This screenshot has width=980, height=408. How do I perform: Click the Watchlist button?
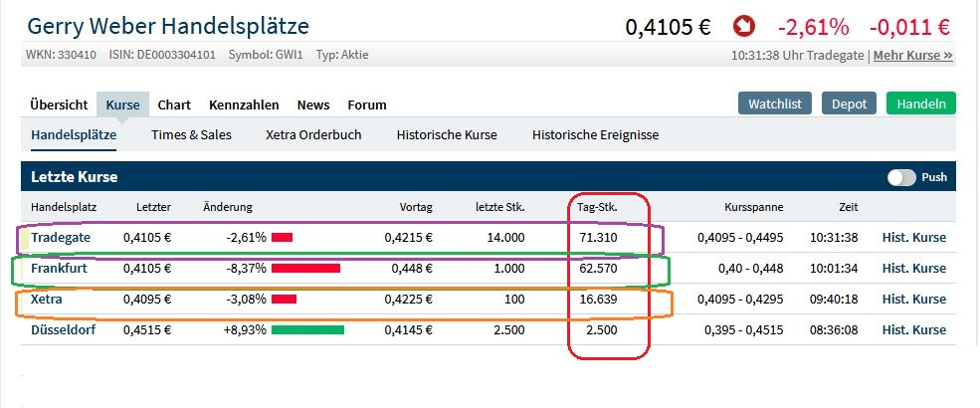point(775,103)
